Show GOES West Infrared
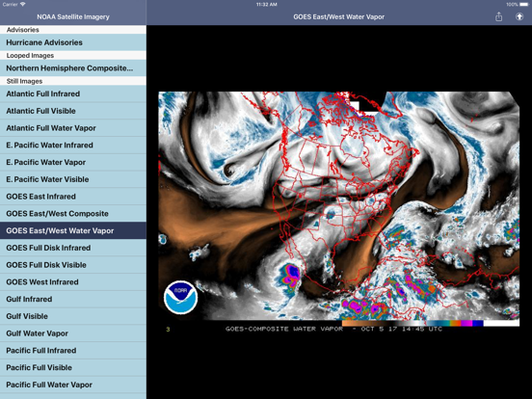This screenshot has width=532, height=399. click(x=73, y=282)
